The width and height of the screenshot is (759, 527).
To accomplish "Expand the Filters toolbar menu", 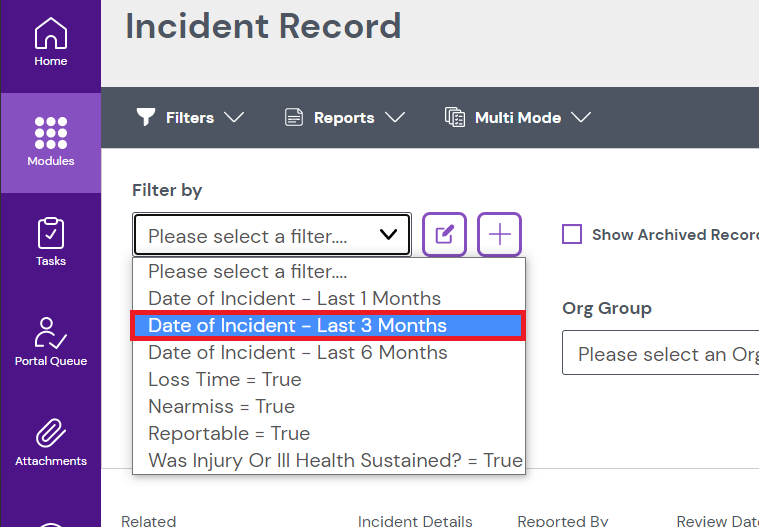I will coord(190,118).
